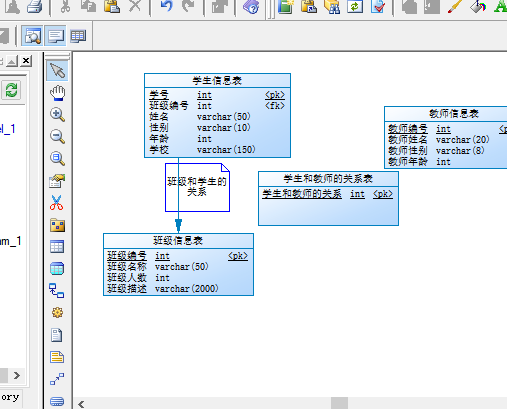Select the Package tool in the palette
Image resolution: width=507 pixels, height=409 pixels.
point(57,225)
